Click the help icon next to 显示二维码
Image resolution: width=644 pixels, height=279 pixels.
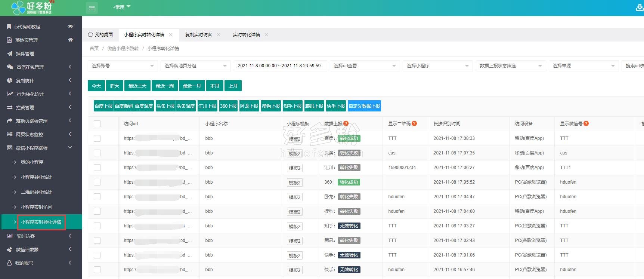(414, 123)
